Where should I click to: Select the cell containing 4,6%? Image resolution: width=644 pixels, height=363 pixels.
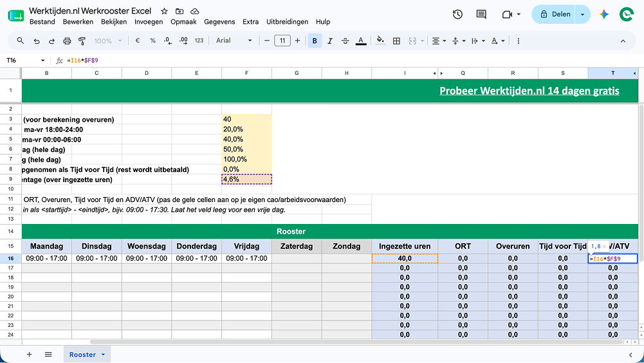246,179
